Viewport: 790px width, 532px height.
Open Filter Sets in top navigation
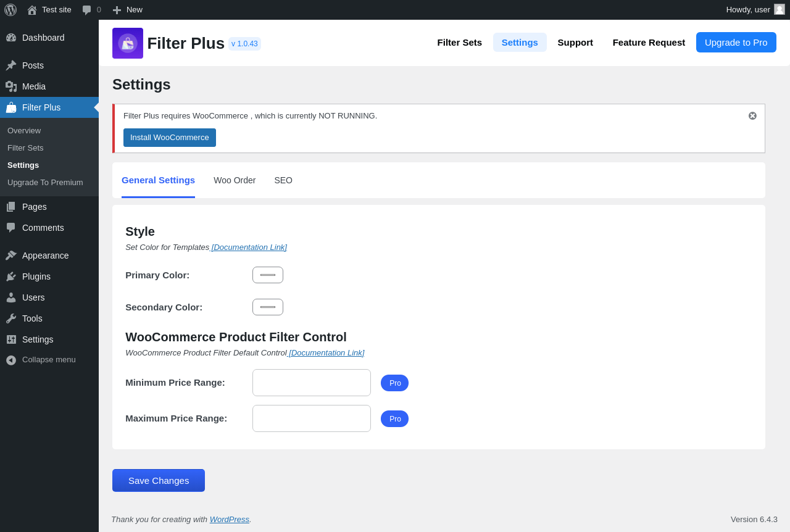[x=460, y=43]
